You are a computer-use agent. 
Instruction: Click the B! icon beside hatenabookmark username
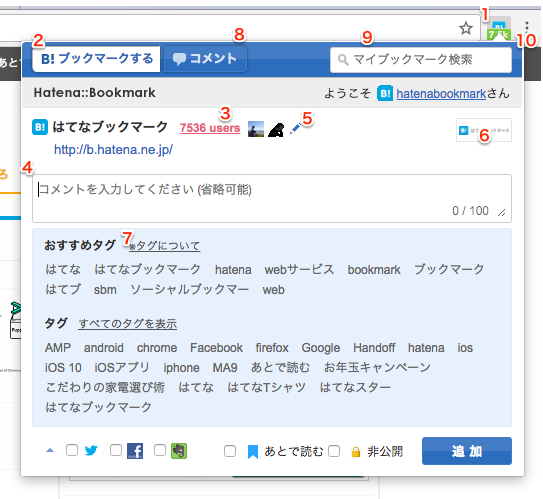[x=385, y=93]
